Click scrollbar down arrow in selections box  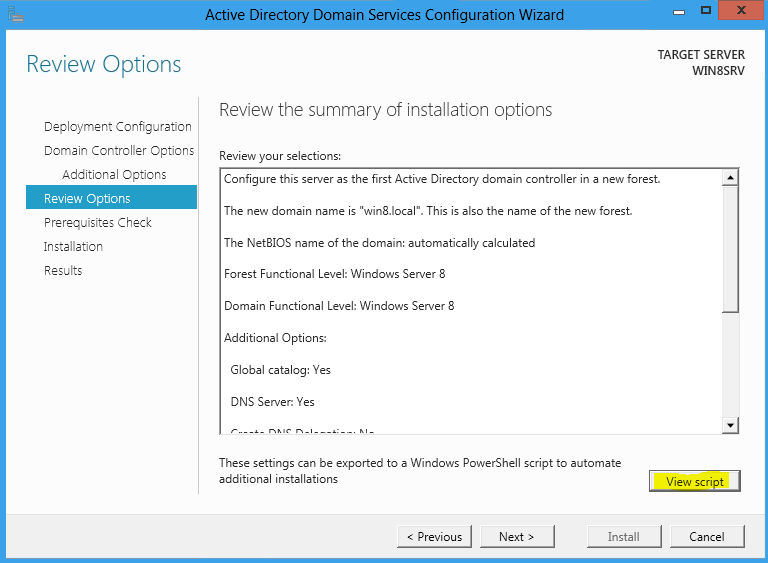[x=730, y=425]
